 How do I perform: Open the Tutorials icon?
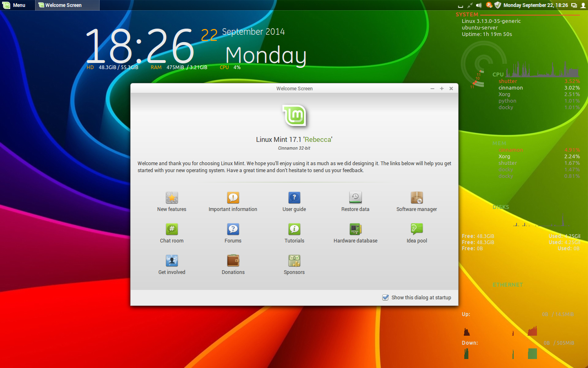click(x=294, y=229)
